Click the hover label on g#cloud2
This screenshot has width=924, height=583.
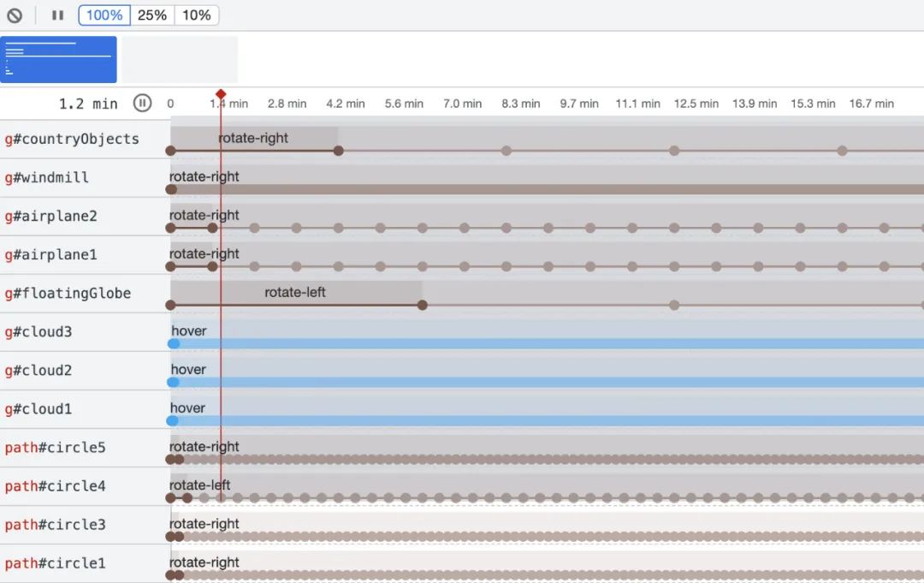click(x=188, y=370)
